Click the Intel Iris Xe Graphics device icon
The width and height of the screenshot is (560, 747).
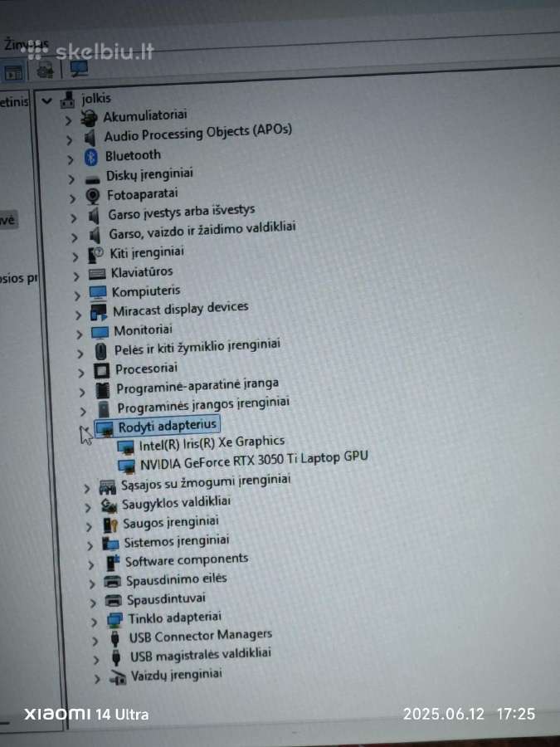tap(126, 448)
